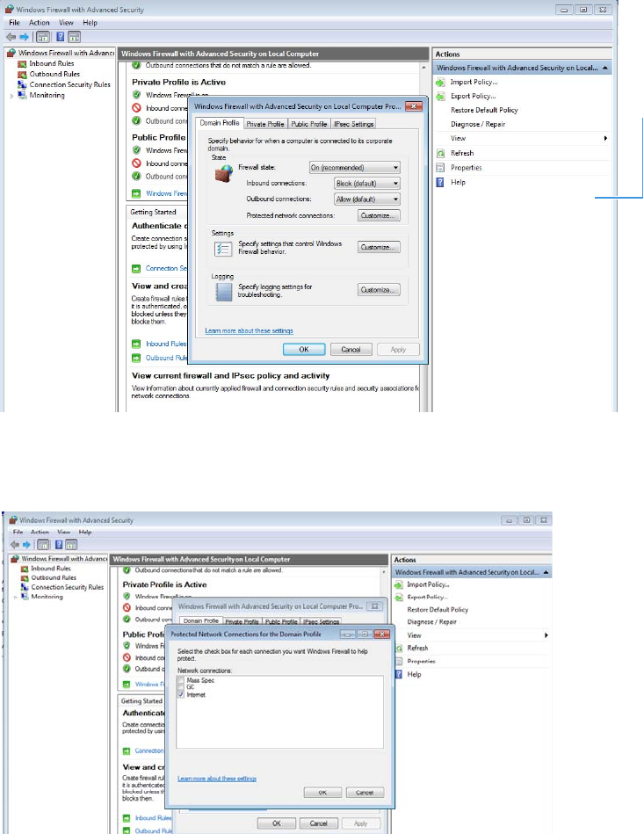Switch to Private Profile tab in upper dialog
The width and height of the screenshot is (644, 834).
click(x=264, y=124)
